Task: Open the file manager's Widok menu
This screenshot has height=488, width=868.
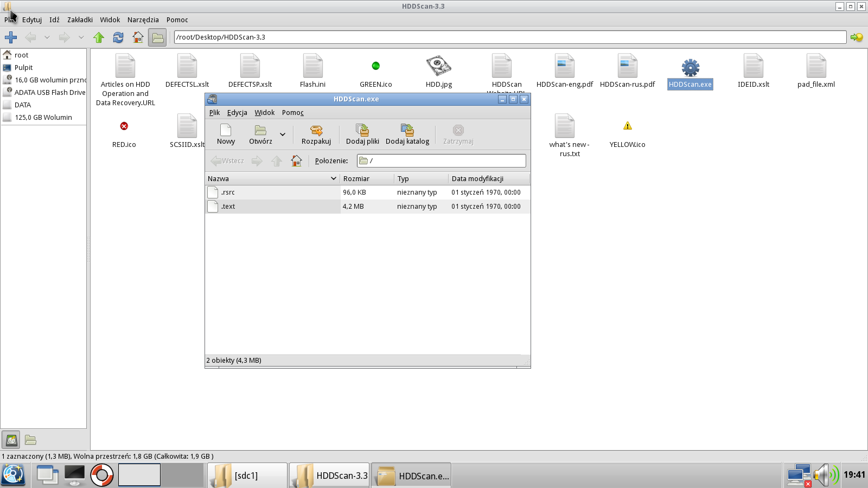Action: (110, 20)
